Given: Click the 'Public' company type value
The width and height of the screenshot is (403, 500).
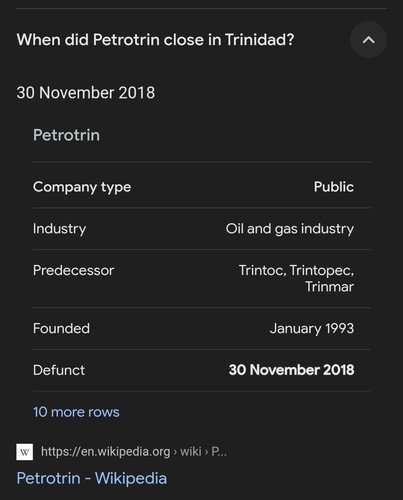Looking at the screenshot, I should [334, 187].
